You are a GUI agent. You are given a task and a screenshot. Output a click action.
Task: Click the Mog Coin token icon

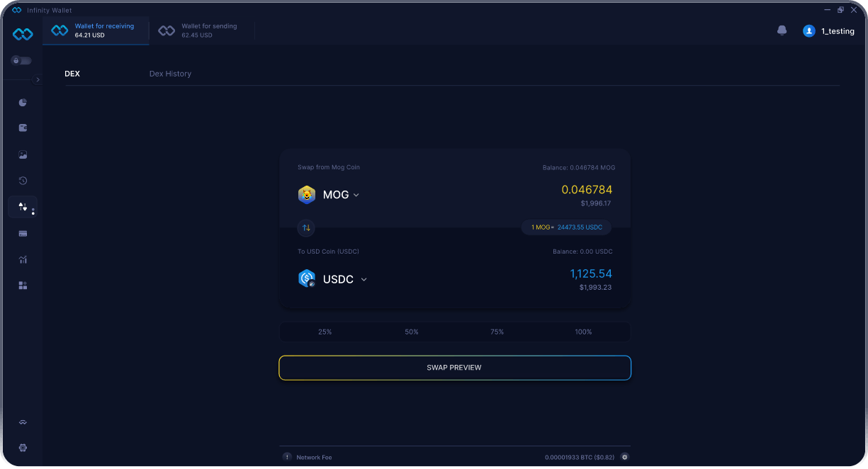click(x=307, y=195)
